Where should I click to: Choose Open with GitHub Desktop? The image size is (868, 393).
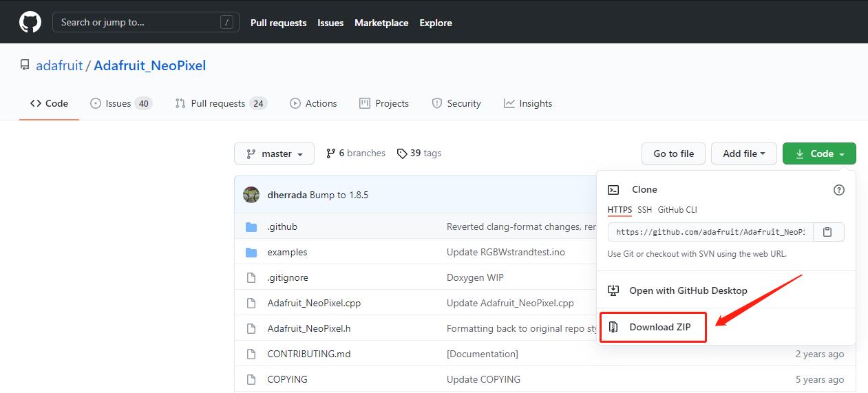688,290
